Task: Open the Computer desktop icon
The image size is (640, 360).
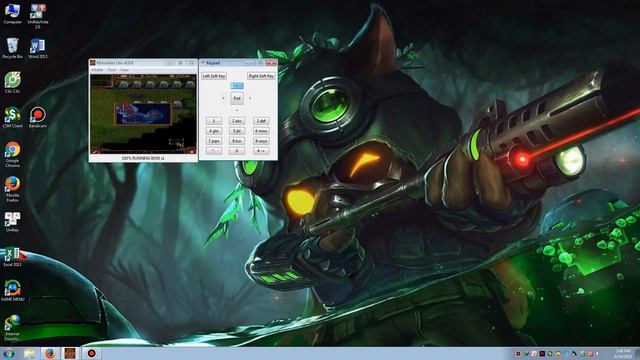Action: point(12,14)
